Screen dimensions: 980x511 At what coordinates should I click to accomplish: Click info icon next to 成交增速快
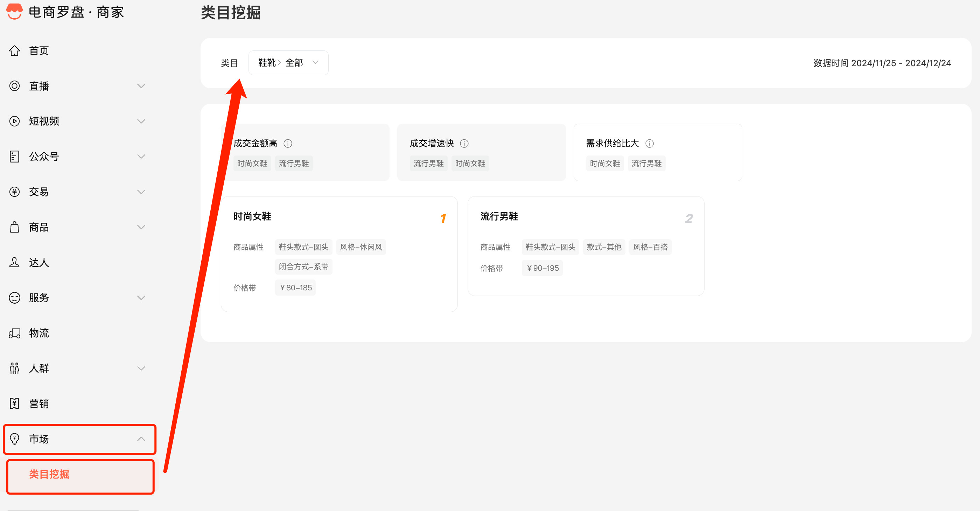coord(464,144)
